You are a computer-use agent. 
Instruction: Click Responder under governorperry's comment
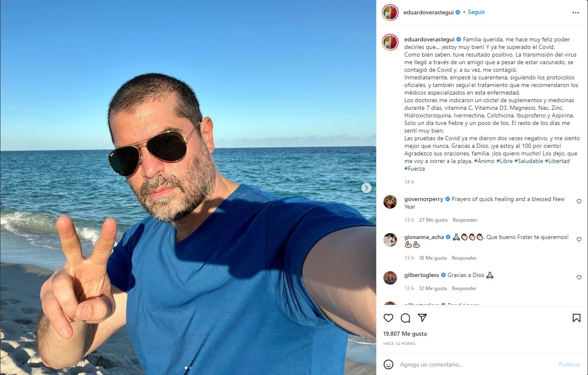tap(465, 220)
